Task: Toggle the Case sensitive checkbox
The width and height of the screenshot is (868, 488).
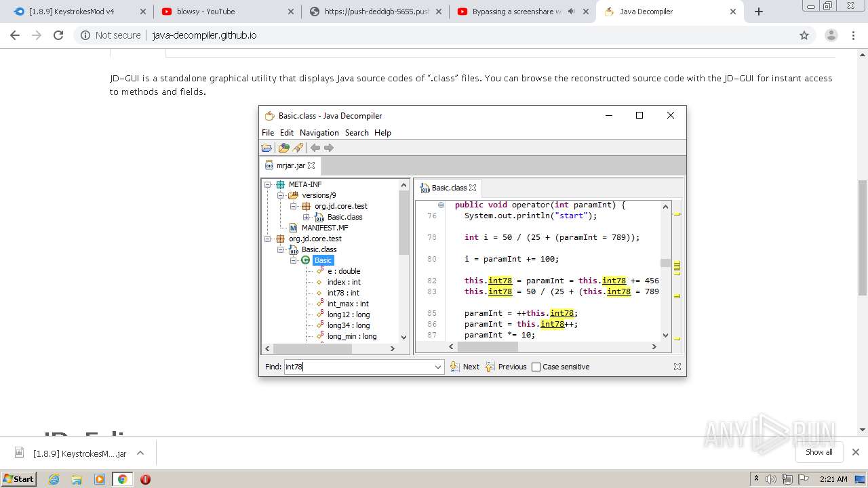Action: pos(536,367)
